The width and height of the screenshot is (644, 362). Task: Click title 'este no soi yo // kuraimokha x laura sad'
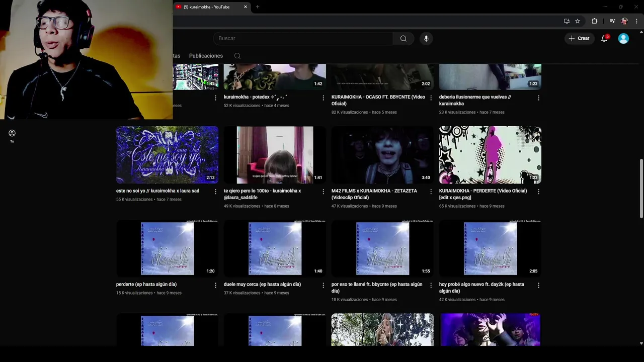157,191
